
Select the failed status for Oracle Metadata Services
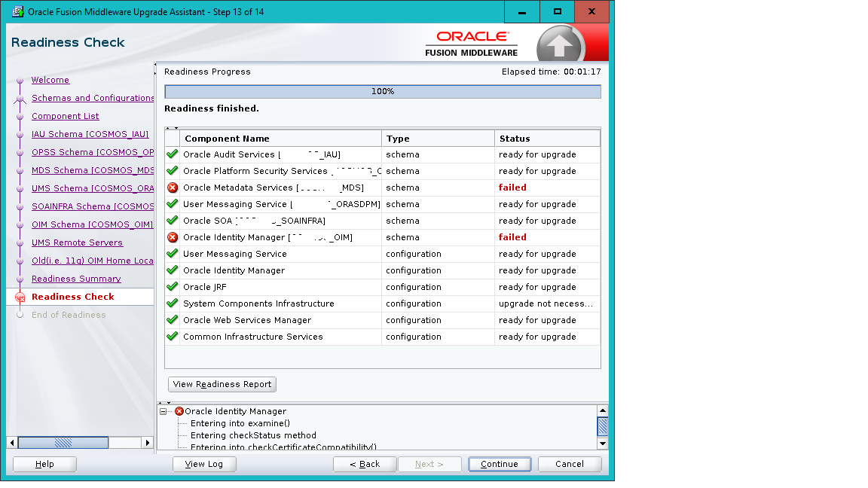click(x=512, y=188)
